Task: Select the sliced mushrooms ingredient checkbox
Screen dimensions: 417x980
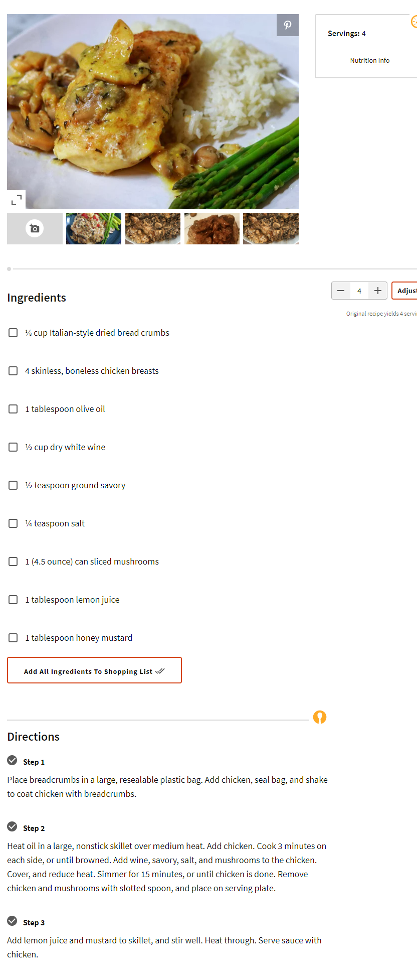Action: [14, 562]
